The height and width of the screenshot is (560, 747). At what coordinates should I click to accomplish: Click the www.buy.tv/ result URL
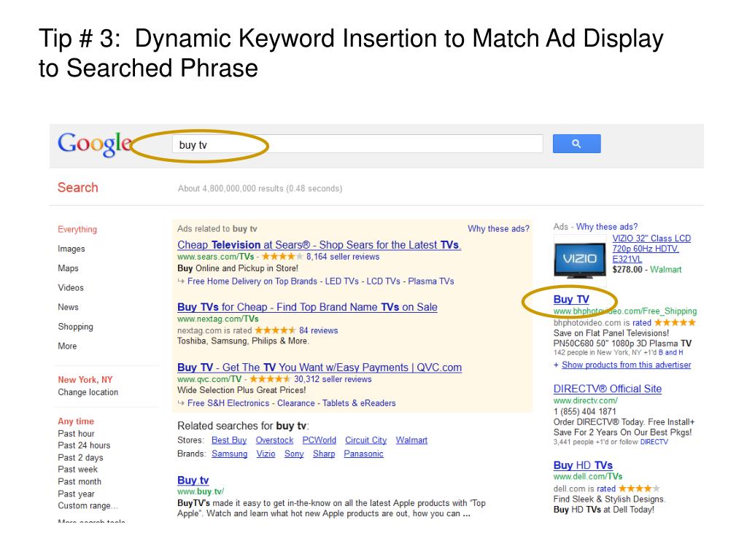201,492
